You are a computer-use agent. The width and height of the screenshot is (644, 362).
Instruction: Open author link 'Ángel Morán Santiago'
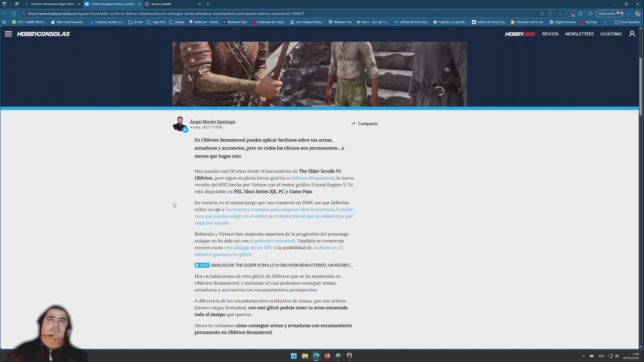[x=212, y=122]
